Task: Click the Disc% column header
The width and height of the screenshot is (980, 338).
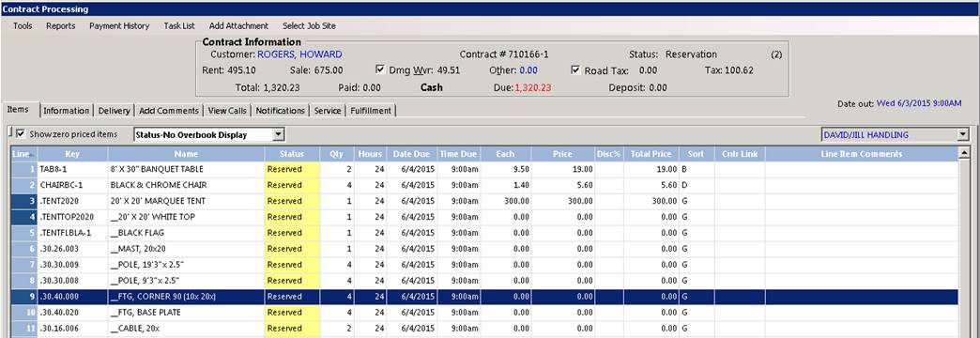Action: (609, 154)
